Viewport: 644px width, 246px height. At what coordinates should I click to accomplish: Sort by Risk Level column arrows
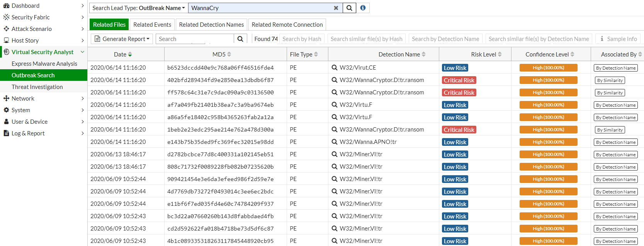pos(500,55)
